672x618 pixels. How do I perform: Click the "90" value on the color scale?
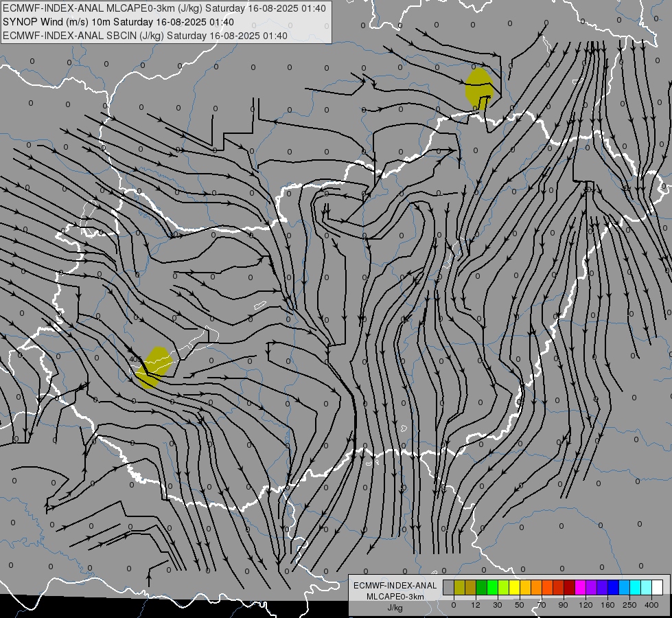[x=563, y=605]
